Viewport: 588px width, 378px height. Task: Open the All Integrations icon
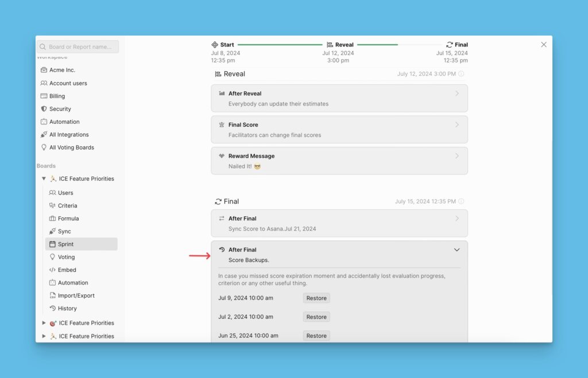click(44, 134)
